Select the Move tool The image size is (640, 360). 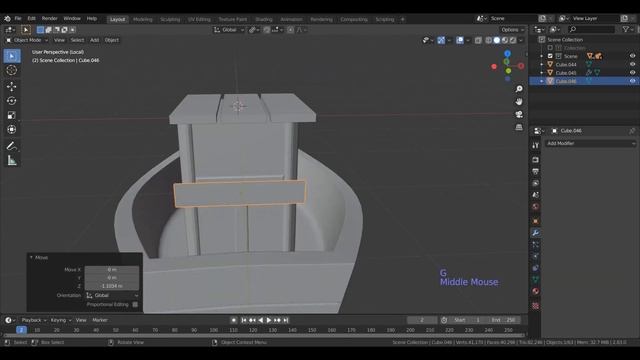pyautogui.click(x=12, y=86)
